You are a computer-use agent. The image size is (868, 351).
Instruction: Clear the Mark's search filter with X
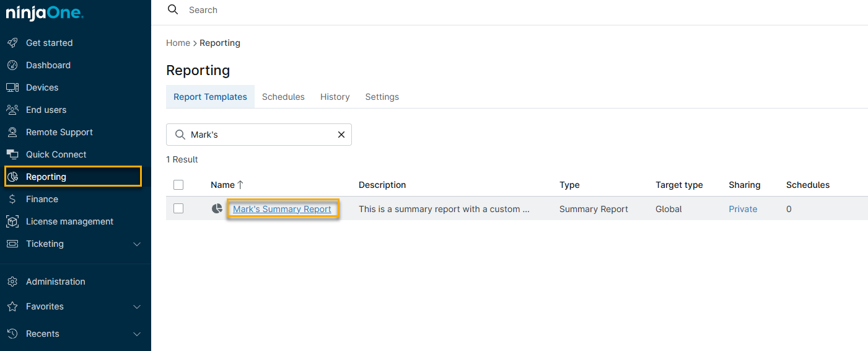341,135
